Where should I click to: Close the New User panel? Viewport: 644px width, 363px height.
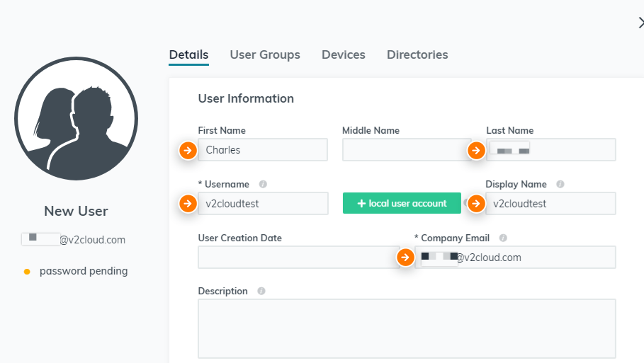[x=640, y=23]
